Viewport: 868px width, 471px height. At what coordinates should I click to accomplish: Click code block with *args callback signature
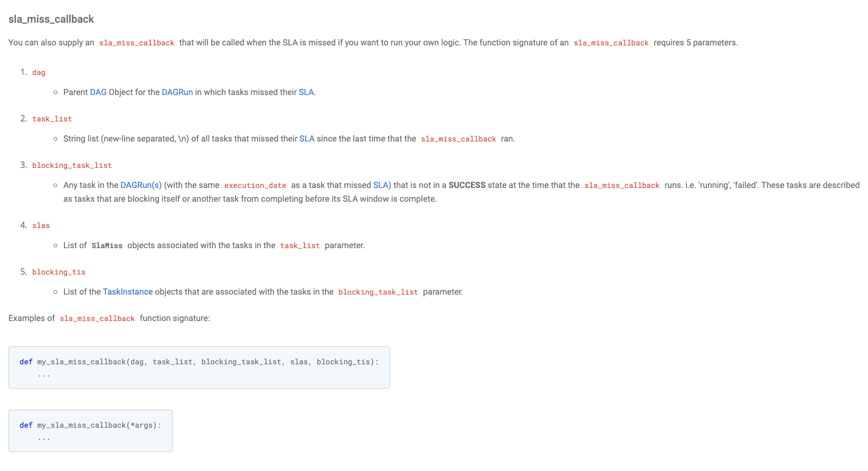pos(90,431)
